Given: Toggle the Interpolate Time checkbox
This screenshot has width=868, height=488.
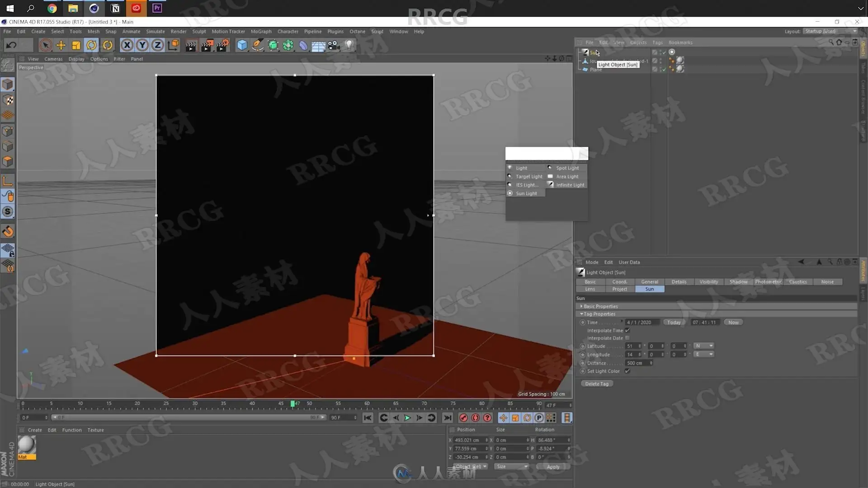Looking at the screenshot, I should [627, 330].
